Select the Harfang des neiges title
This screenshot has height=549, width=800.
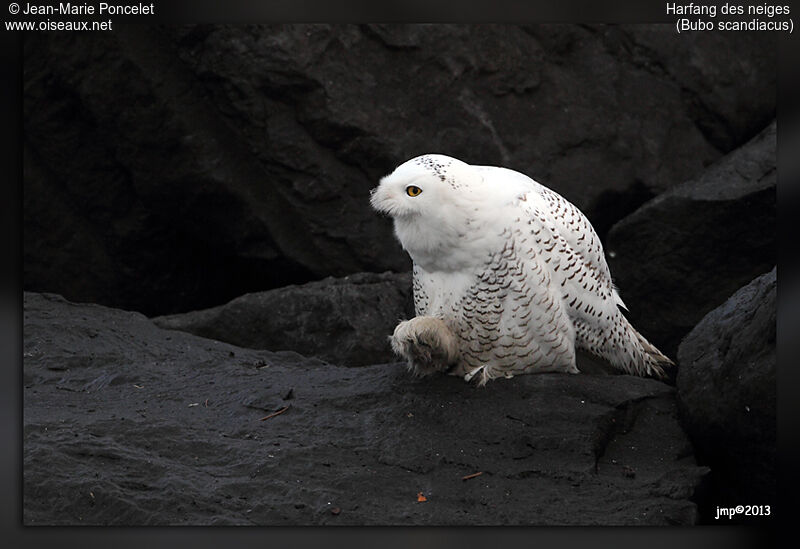point(729,9)
